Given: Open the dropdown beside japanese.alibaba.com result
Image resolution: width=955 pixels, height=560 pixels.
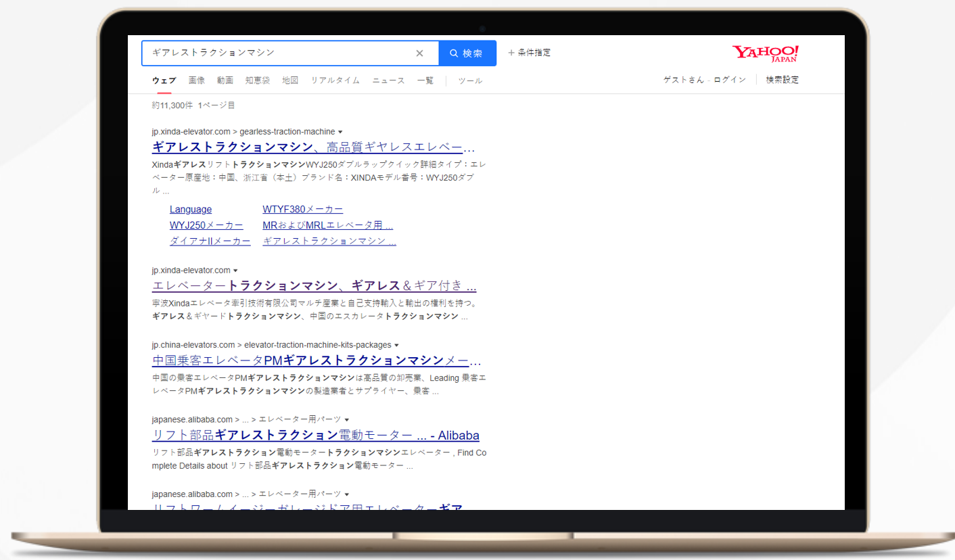Looking at the screenshot, I should 347,419.
